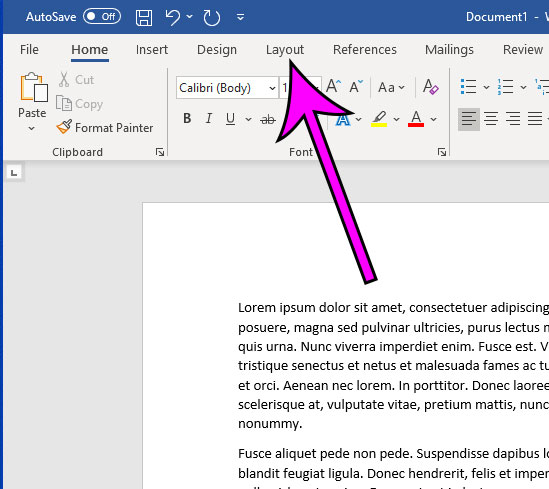Toggle Italic formatting
Image resolution: width=549 pixels, height=489 pixels.
209,119
